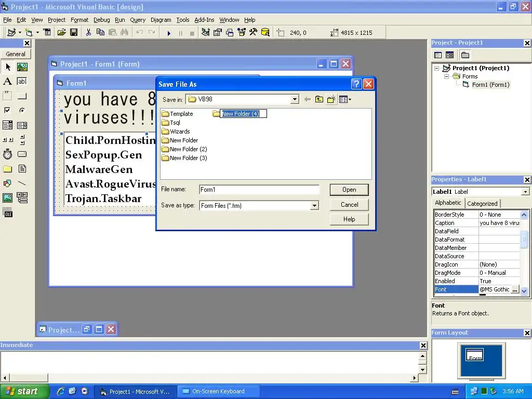532x399 pixels.
Task: Open the Project menu
Action: (56, 20)
